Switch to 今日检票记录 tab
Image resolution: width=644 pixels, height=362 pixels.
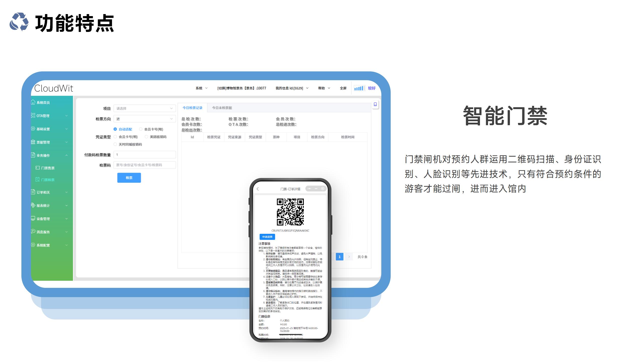click(x=192, y=108)
